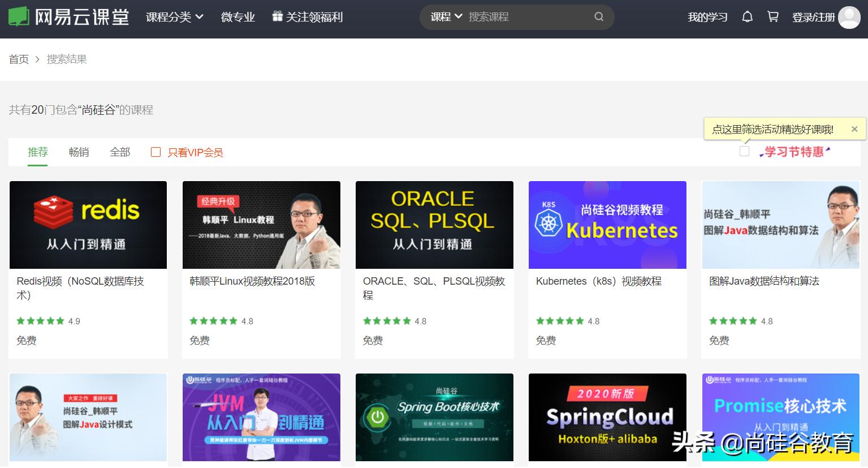Click the SpringCloud 2020新版 thumbnail
This screenshot has height=468, width=868.
[x=607, y=417]
